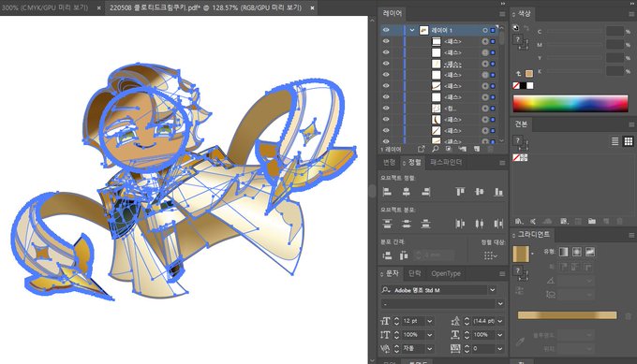637x364 pixels.
Task: Click the locate object magnifier in Layers panel
Action: 435,149
